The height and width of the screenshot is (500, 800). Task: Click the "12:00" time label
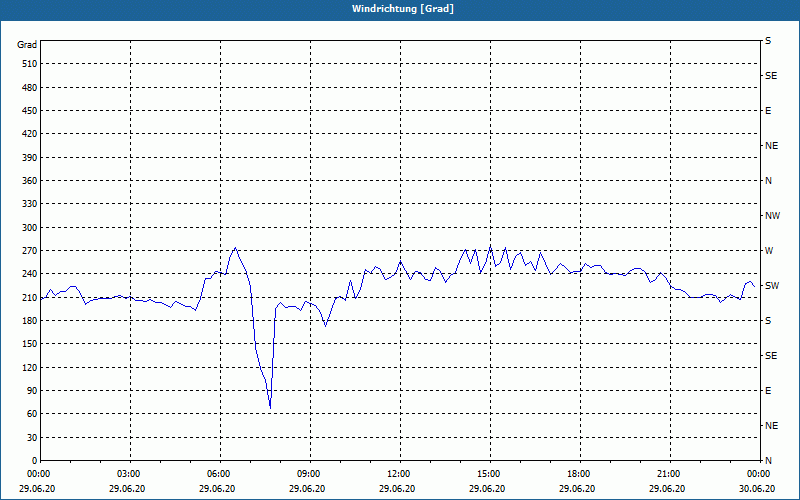pyautogui.click(x=397, y=474)
